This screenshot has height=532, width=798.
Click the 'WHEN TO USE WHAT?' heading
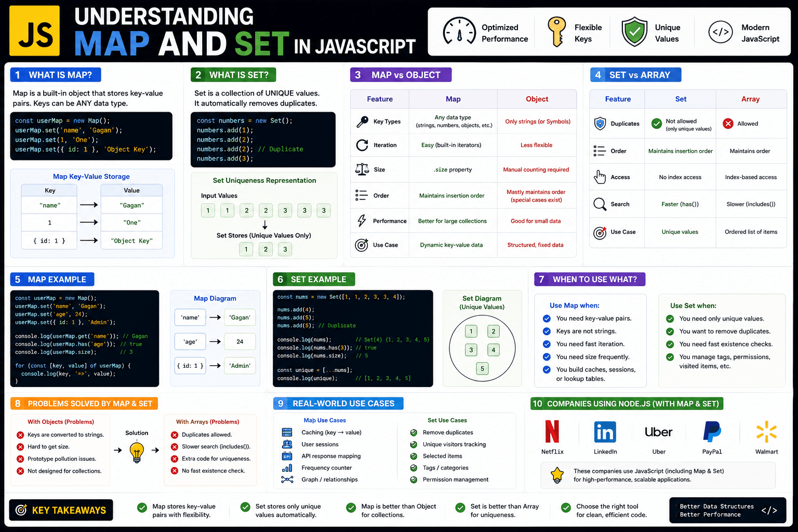coord(590,280)
